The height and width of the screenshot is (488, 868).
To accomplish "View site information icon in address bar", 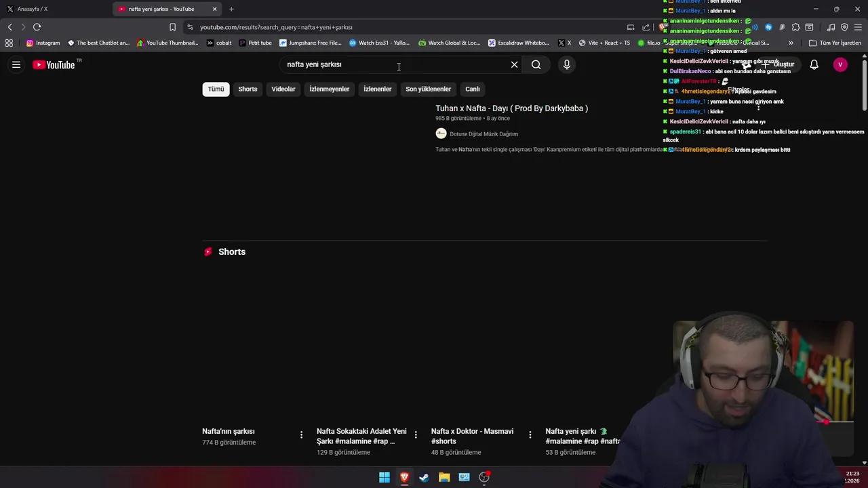I will coord(190,27).
